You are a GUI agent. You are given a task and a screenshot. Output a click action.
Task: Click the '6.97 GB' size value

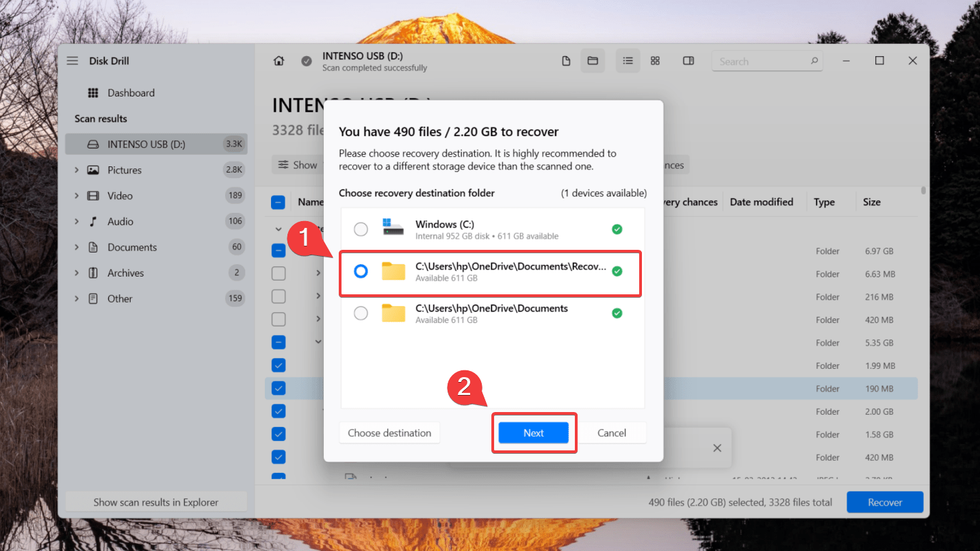pos(878,251)
